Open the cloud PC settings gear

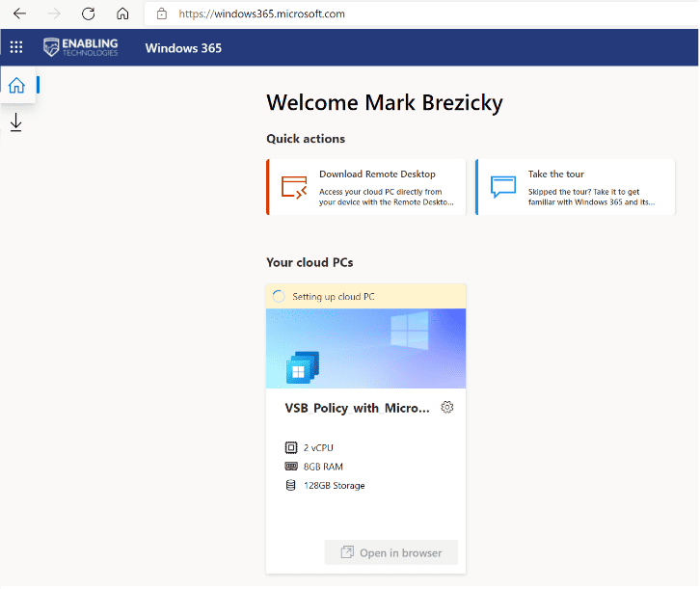pyautogui.click(x=446, y=408)
